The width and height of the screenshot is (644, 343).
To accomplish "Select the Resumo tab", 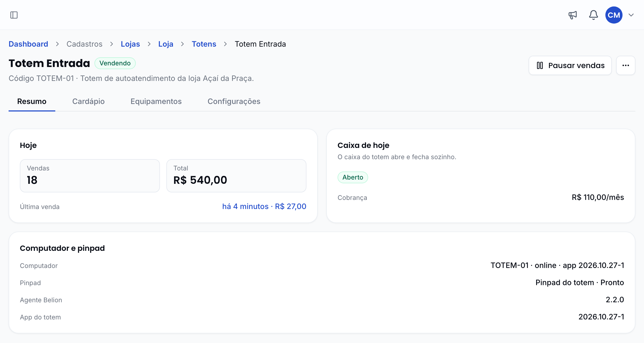I will (x=32, y=101).
